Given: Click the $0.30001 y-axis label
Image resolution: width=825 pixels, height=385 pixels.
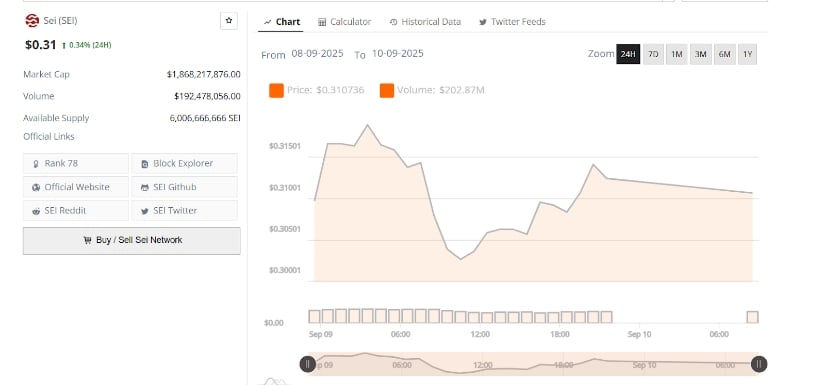Looking at the screenshot, I should pos(285,270).
